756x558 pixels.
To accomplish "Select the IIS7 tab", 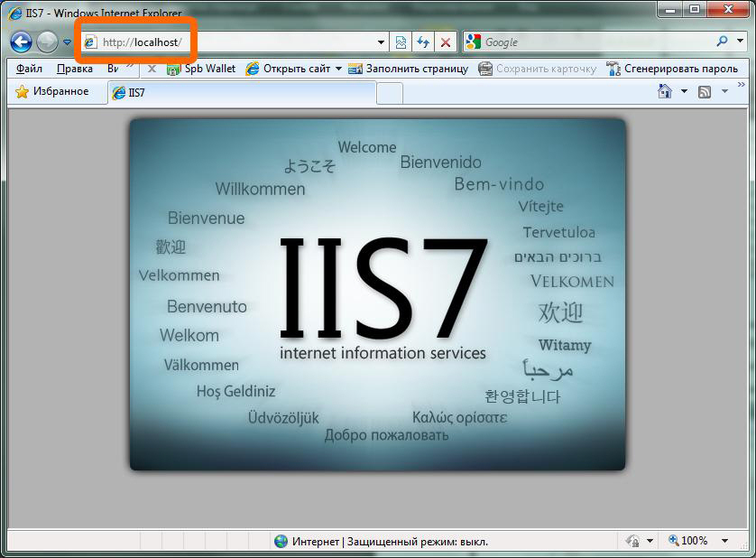I will [x=242, y=93].
